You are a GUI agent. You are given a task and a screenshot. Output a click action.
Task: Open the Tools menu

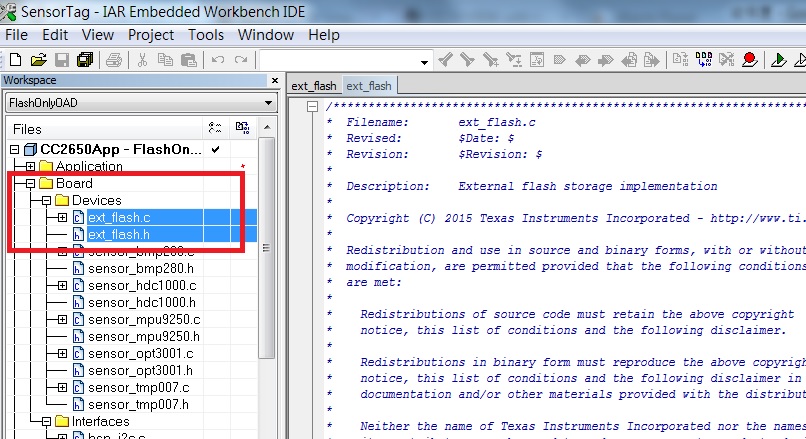pyautogui.click(x=206, y=35)
